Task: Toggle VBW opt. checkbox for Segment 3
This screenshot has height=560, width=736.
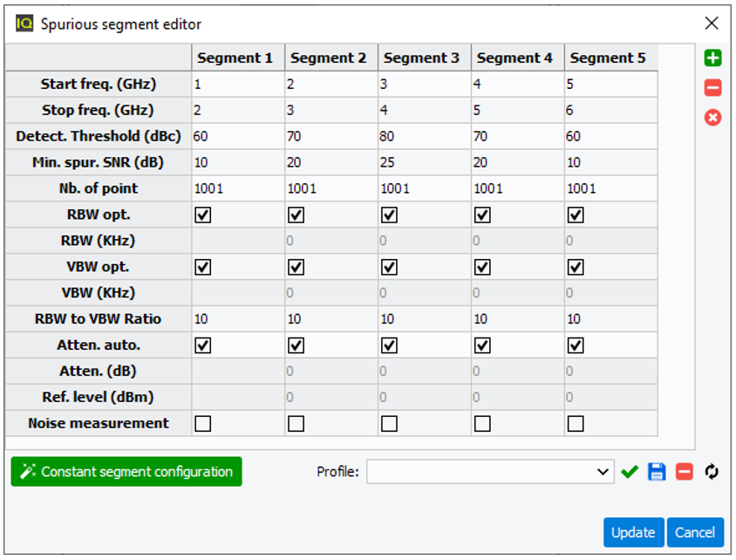Action: (x=389, y=267)
